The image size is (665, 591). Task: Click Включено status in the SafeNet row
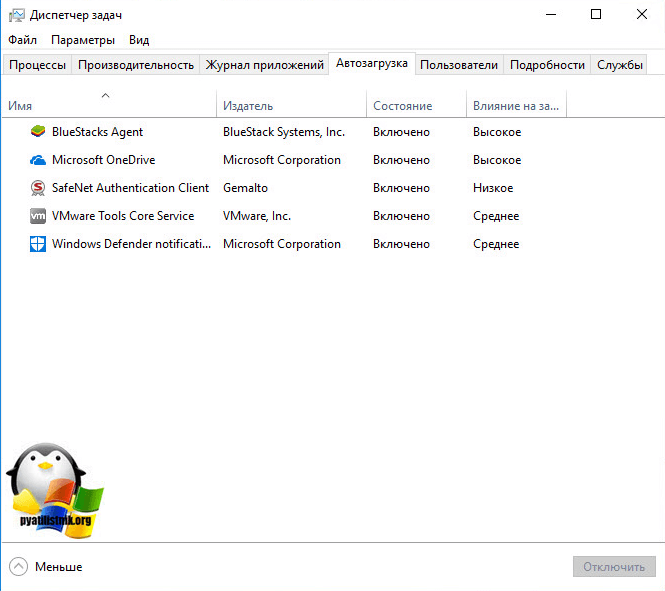tap(401, 188)
